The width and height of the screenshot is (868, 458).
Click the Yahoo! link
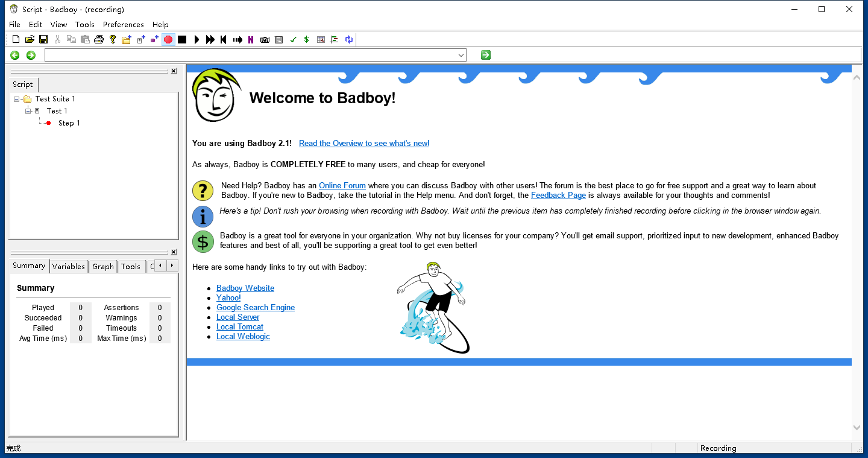pos(228,298)
